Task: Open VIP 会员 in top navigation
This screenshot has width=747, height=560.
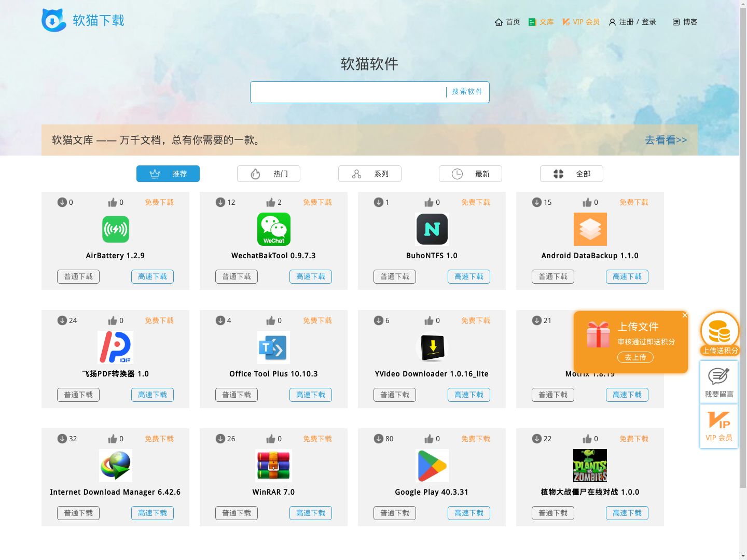Action: [581, 22]
